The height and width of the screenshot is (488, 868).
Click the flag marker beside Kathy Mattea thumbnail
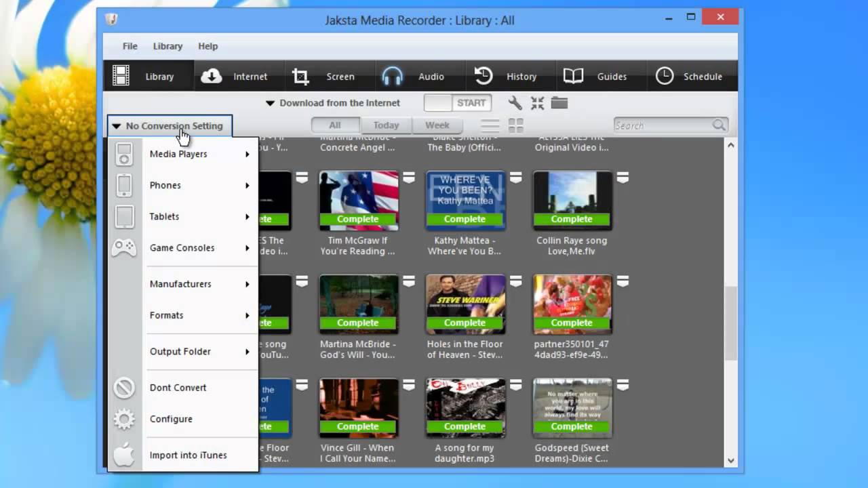click(x=516, y=178)
